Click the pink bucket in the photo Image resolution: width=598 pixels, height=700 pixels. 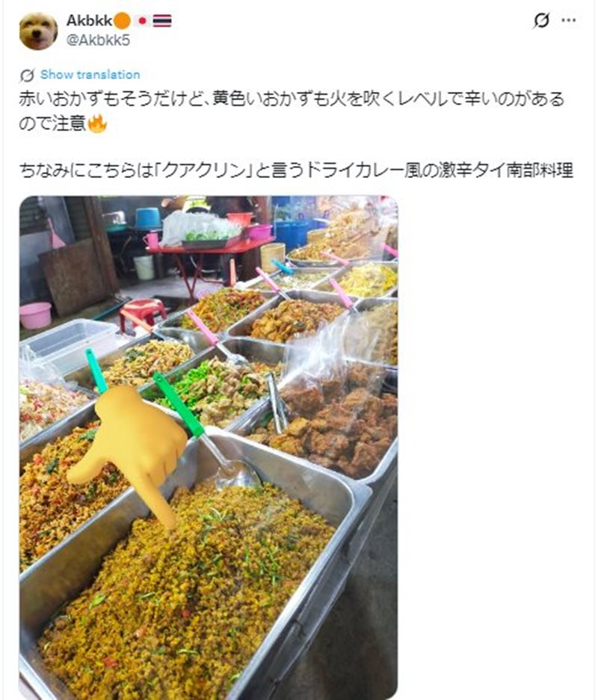click(x=35, y=315)
